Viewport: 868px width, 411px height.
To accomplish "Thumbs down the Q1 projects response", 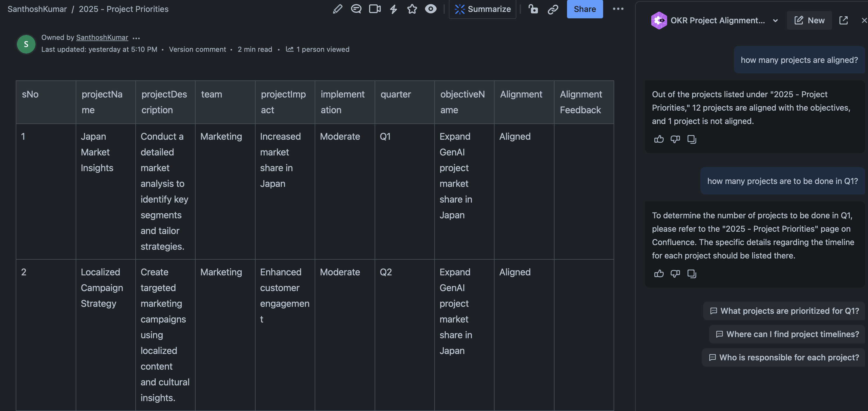I will [x=675, y=274].
